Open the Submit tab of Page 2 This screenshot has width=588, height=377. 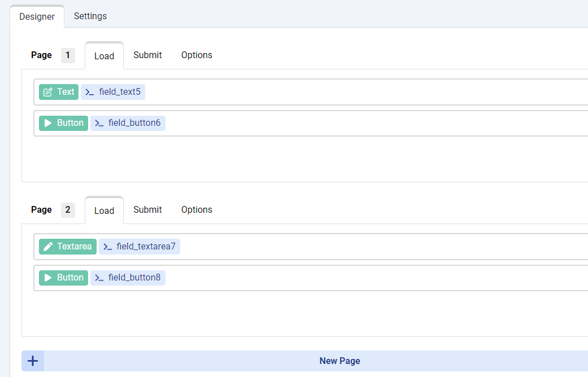(147, 209)
